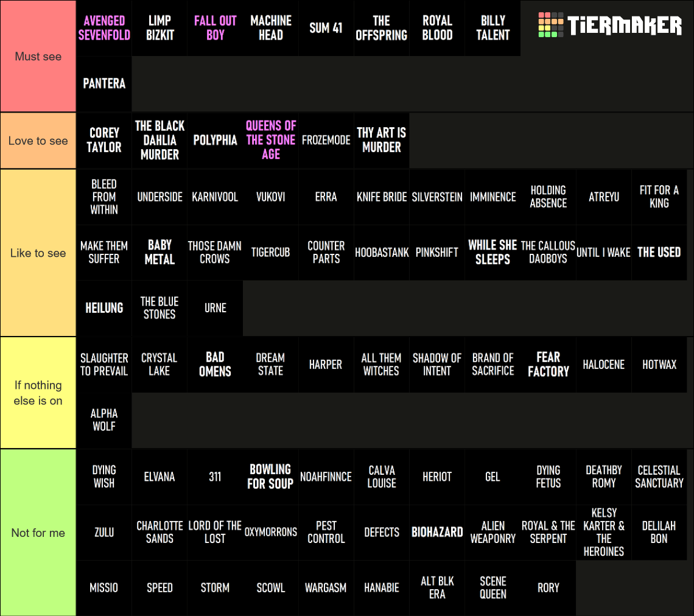
Task: Click the Like to see tier label
Action: [38, 253]
